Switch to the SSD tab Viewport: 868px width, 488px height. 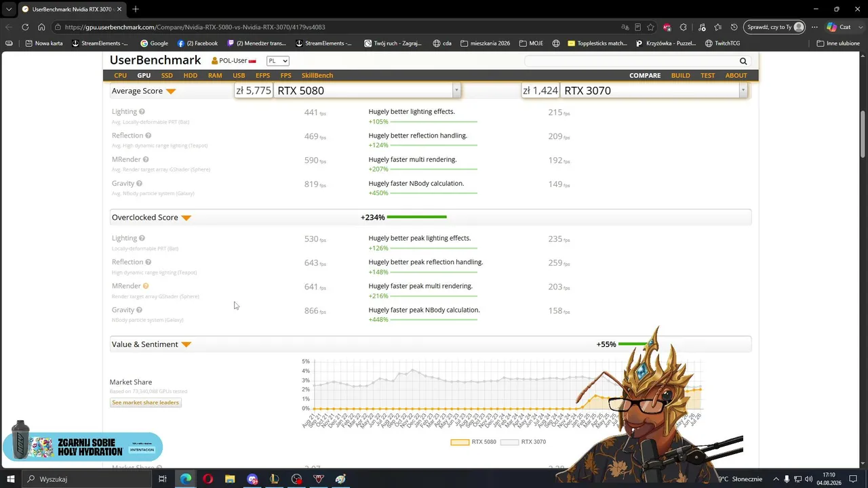coord(167,75)
